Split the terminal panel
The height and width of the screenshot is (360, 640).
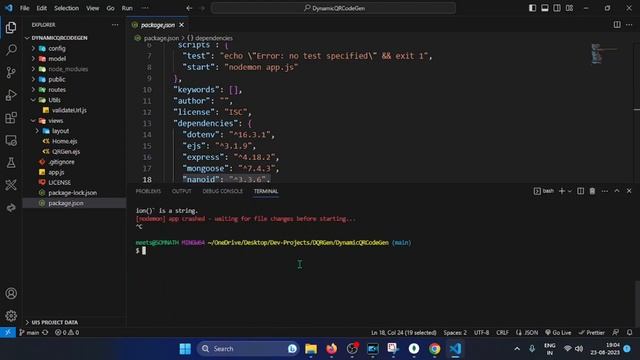point(580,191)
